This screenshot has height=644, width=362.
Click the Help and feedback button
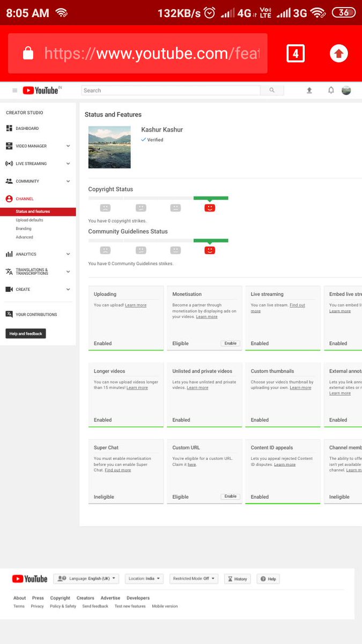pyautogui.click(x=26, y=334)
